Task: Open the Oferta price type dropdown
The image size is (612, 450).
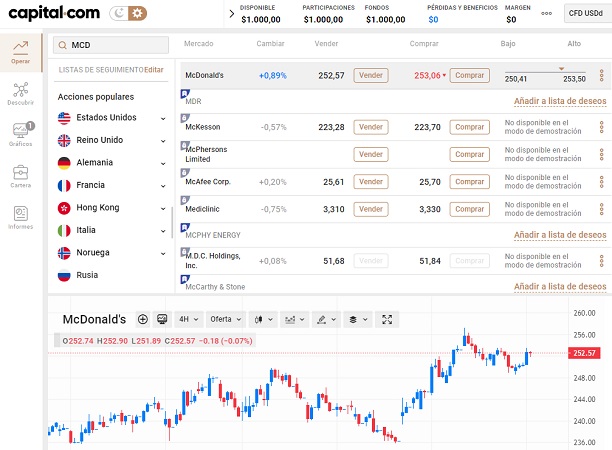Action: point(226,320)
